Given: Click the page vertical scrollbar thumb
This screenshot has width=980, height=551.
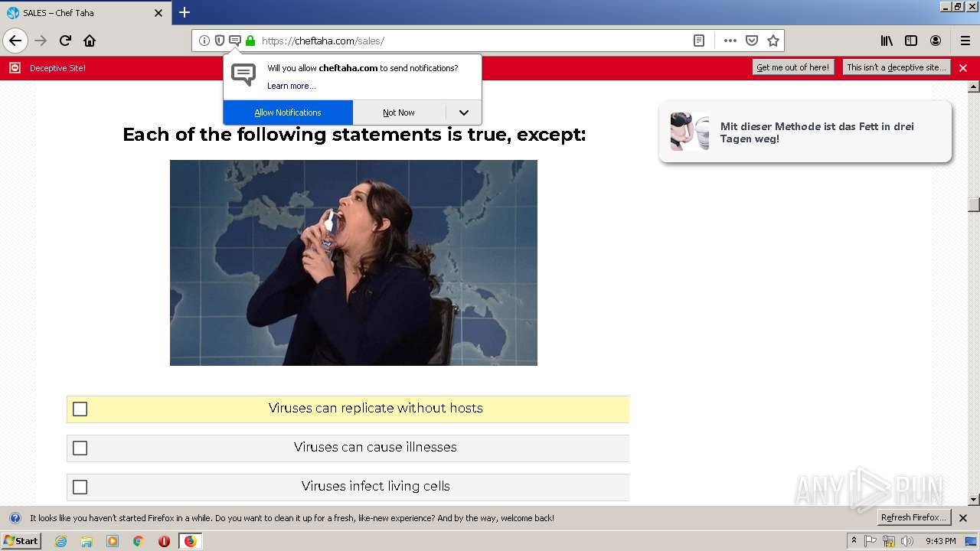Looking at the screenshot, I should click(x=974, y=204).
